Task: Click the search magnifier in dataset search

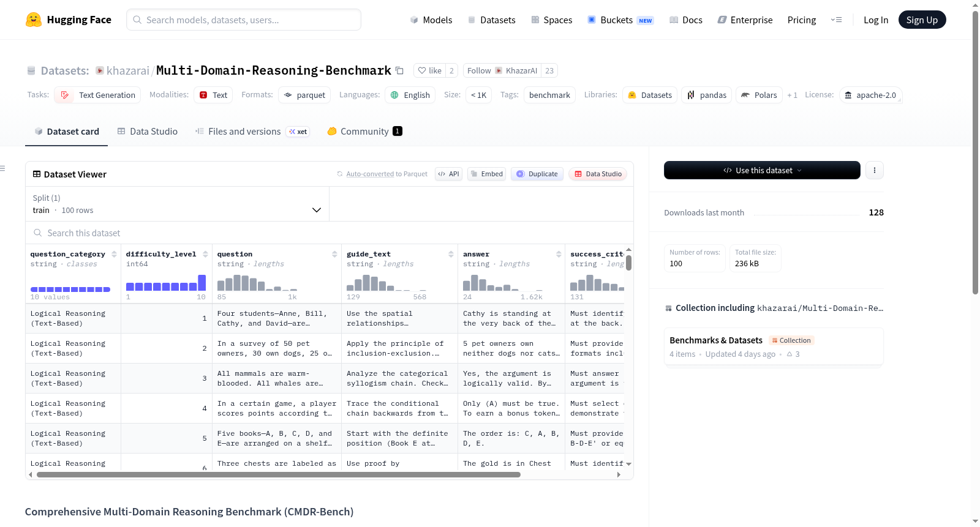Action: (38, 233)
